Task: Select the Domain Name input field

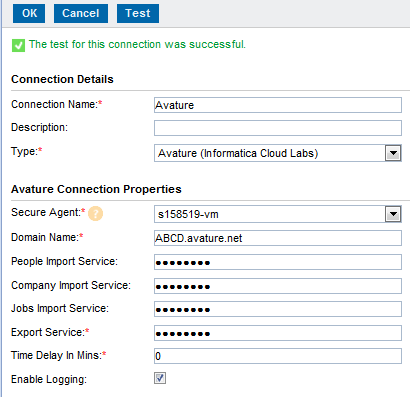Action: click(278, 238)
